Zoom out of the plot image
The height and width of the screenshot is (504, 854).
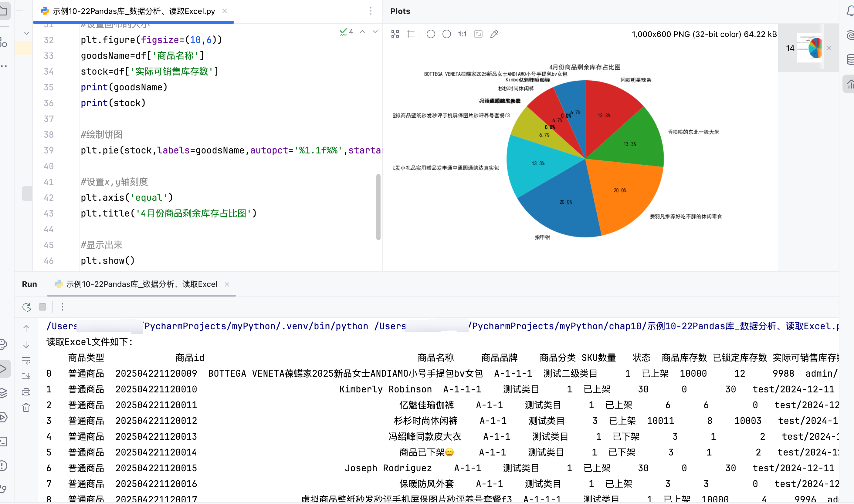pyautogui.click(x=446, y=34)
